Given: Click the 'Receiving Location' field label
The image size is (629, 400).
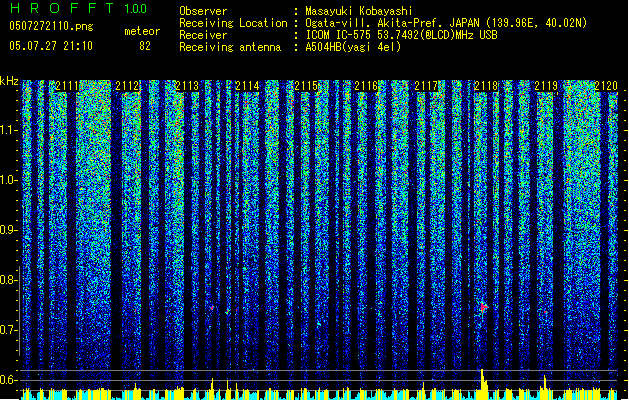Looking at the screenshot, I should point(233,23).
